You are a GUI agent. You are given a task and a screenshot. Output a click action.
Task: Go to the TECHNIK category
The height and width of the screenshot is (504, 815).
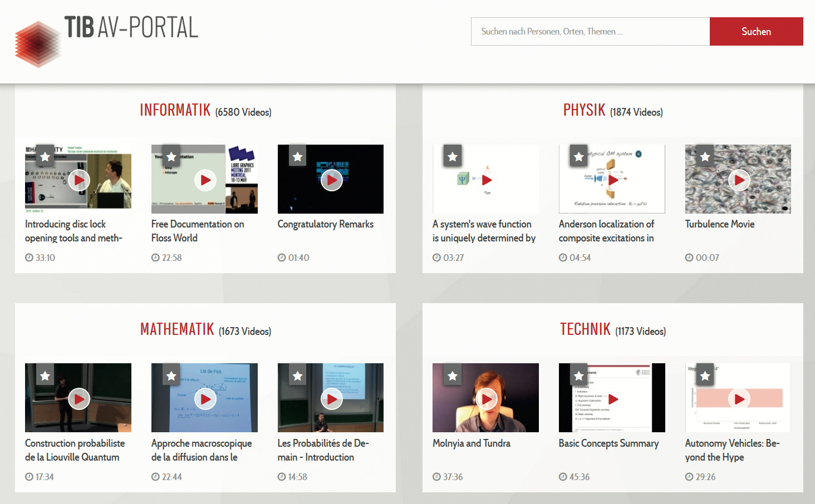(x=585, y=329)
